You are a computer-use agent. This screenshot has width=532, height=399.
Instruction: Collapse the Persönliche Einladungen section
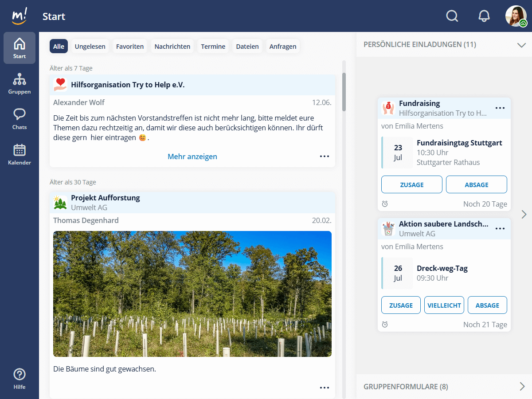(521, 44)
